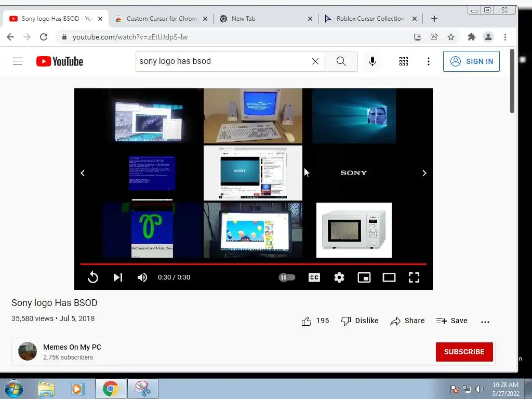Start voice search with microphone icon
Image resolution: width=532 pixels, height=399 pixels.
coord(372,61)
